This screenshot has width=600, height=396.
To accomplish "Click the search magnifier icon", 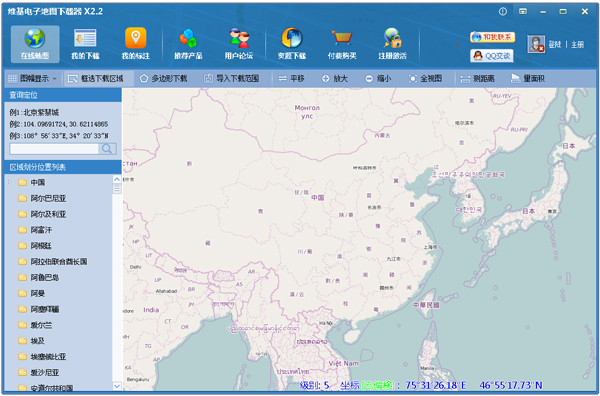I will [108, 149].
